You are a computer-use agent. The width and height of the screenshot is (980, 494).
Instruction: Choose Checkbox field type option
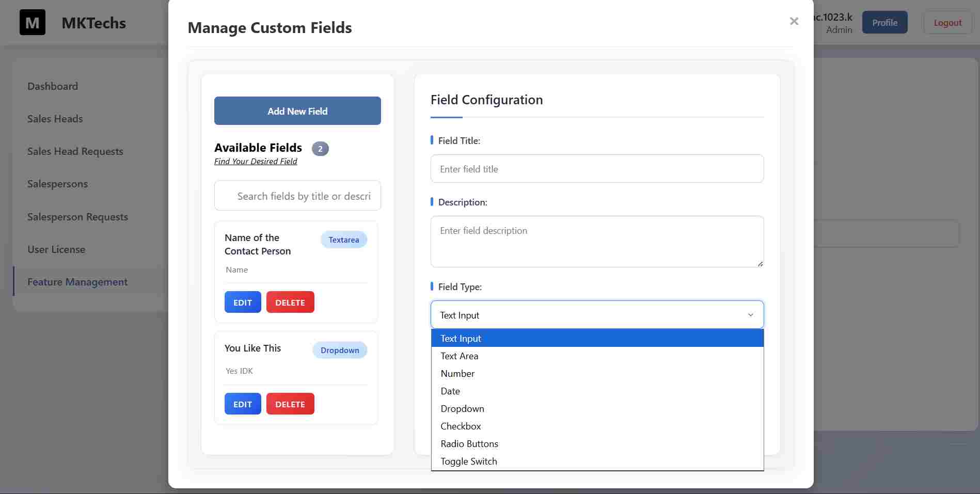tap(597, 426)
